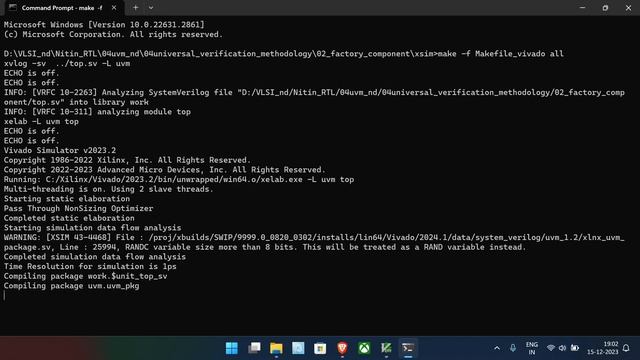Click 'Time Resolution for simulation is 1ps'
This screenshot has width=640, height=360.
[x=90, y=267]
